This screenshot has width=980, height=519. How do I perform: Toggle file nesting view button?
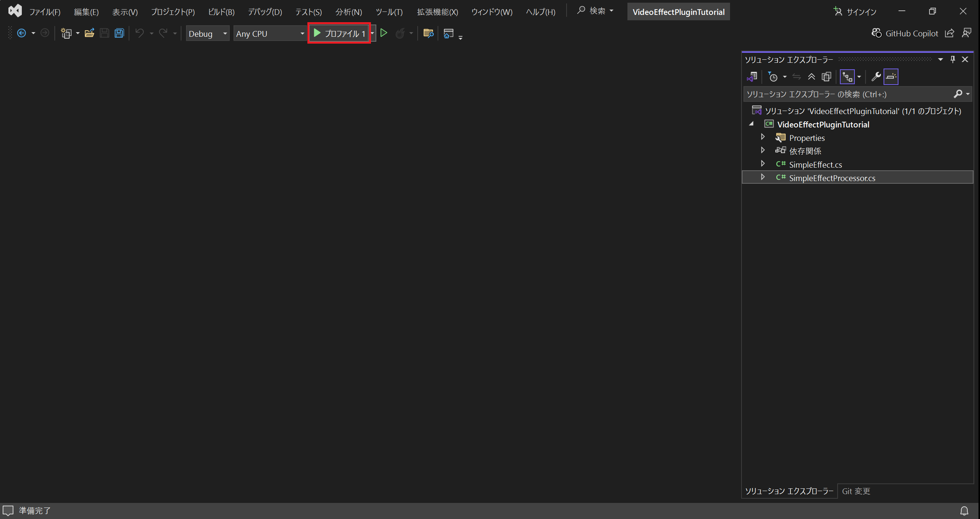[847, 77]
